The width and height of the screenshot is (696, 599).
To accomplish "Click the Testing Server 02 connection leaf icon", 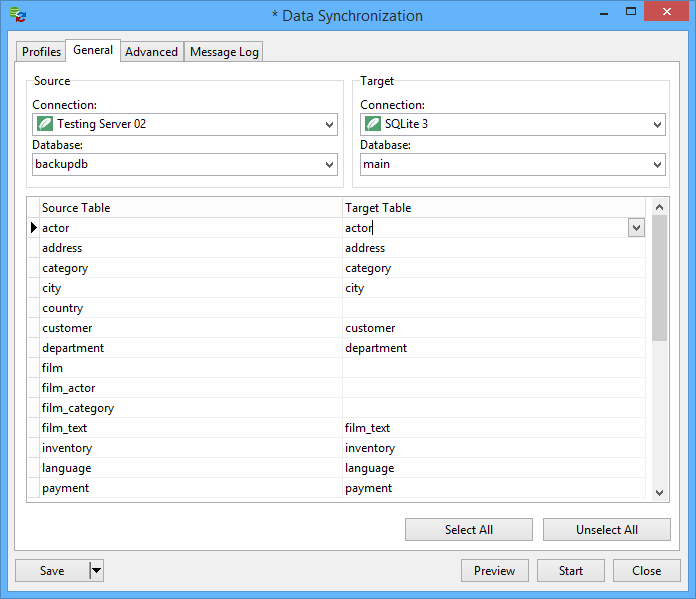I will [x=45, y=123].
